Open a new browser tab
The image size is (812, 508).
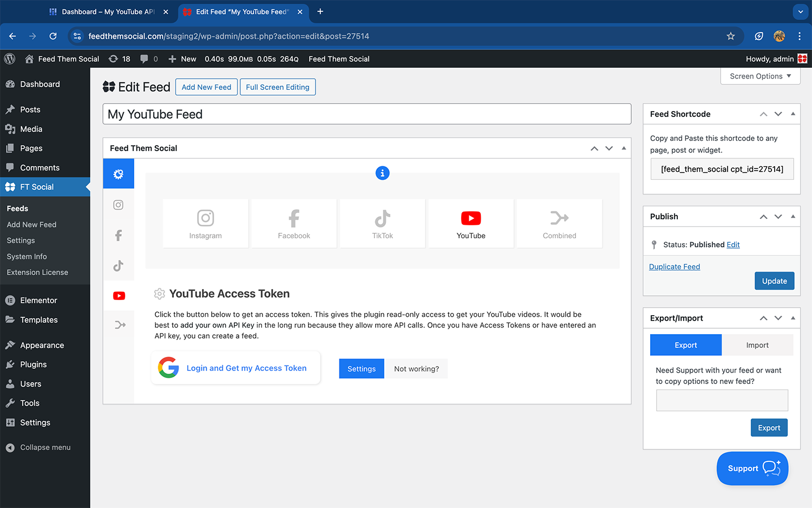coord(320,11)
